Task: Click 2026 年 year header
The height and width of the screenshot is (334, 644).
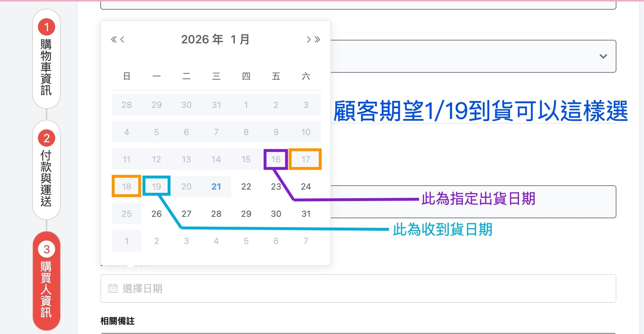Action: [x=202, y=39]
